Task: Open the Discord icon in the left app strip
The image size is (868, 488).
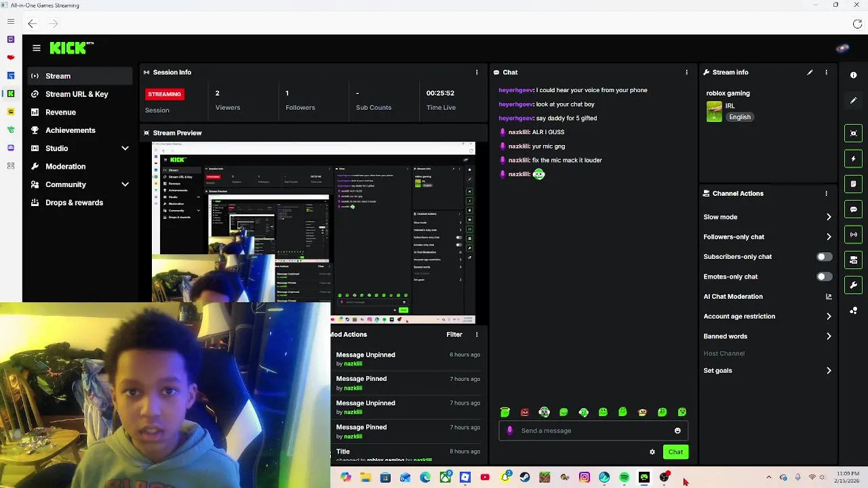Action: (10, 148)
